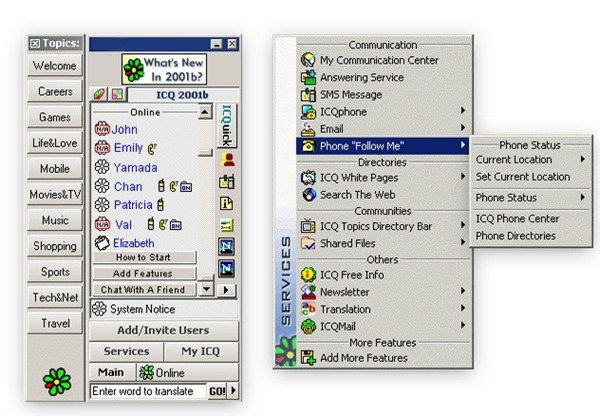Click the Enter word to translate field
This screenshot has width=600, height=416.
point(148,391)
